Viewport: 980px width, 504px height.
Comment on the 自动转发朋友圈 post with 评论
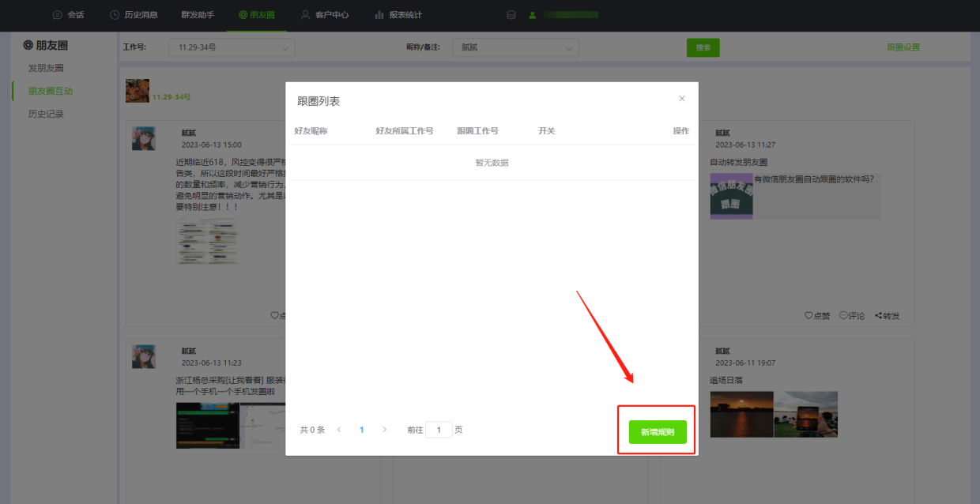click(x=852, y=316)
